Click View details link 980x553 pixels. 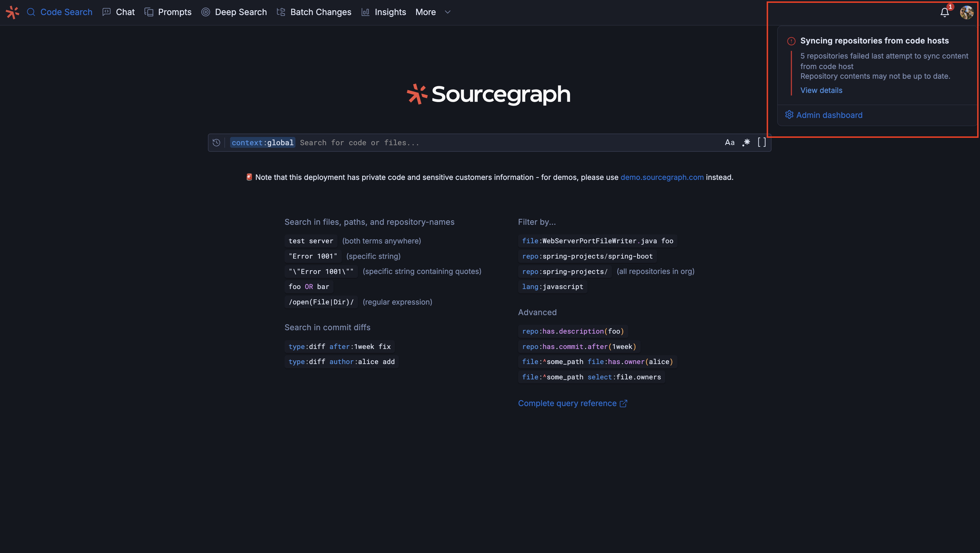click(x=821, y=90)
